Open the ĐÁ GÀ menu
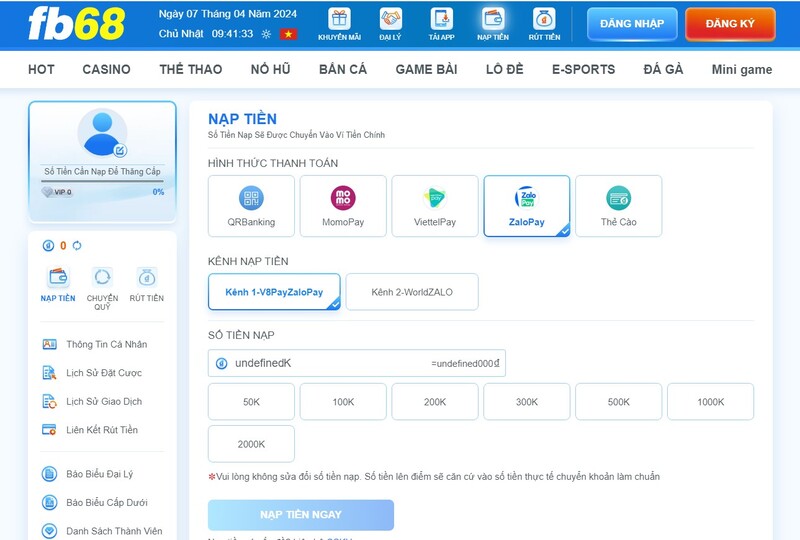 [x=663, y=69]
